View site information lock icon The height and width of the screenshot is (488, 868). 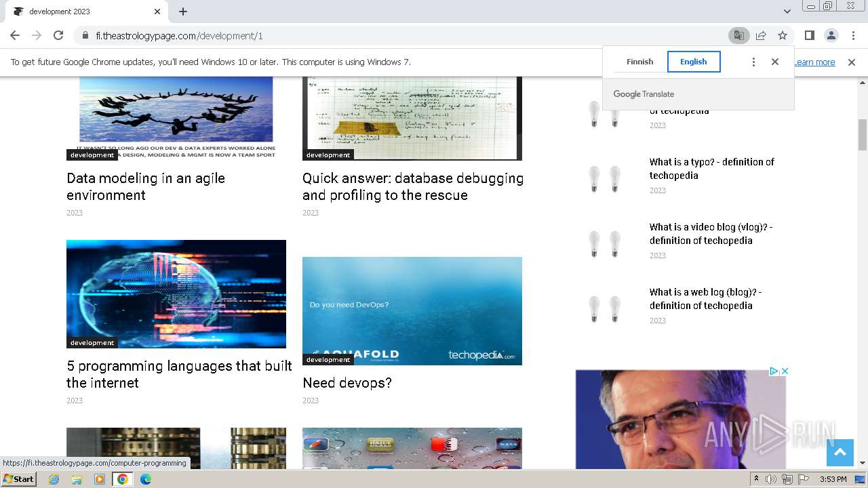click(85, 36)
